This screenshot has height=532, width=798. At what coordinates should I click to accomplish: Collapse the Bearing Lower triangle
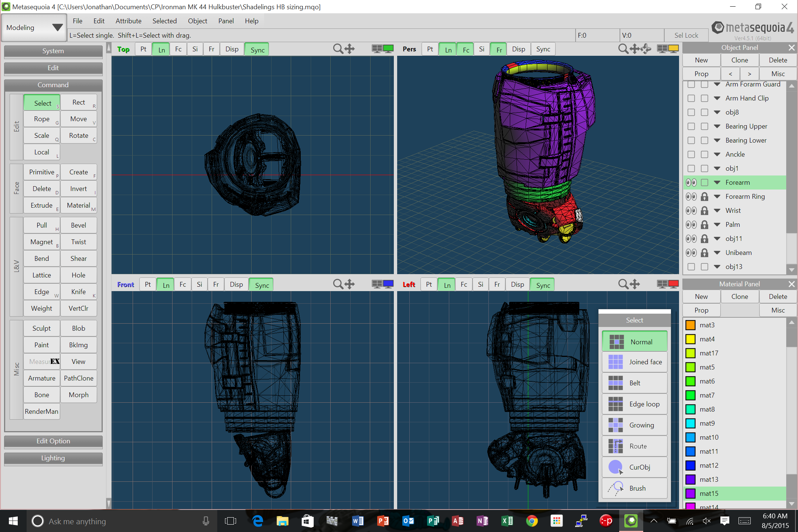717,140
